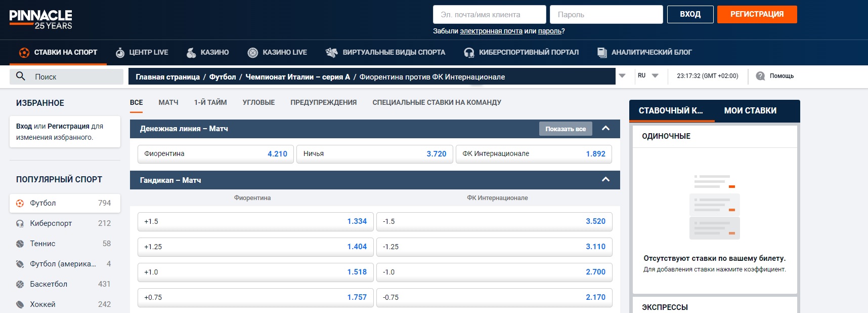
Task: Collapse the Денежная линия – Матч section
Action: point(605,129)
